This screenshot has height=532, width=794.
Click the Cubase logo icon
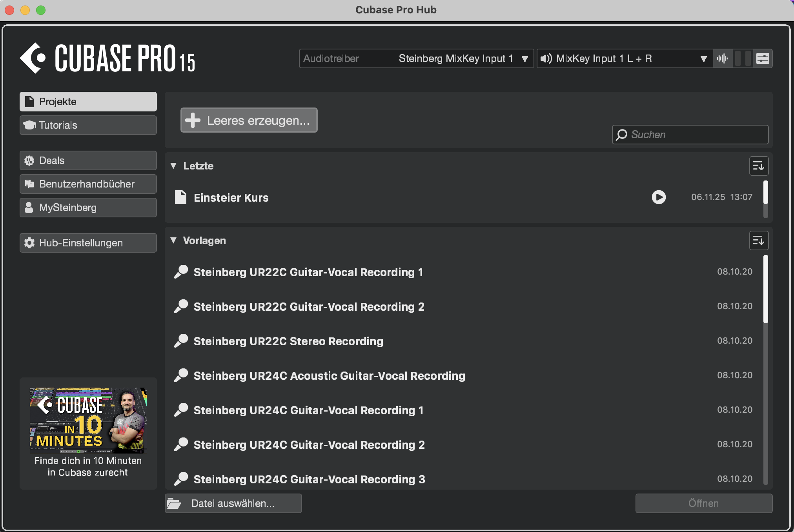[x=33, y=58]
